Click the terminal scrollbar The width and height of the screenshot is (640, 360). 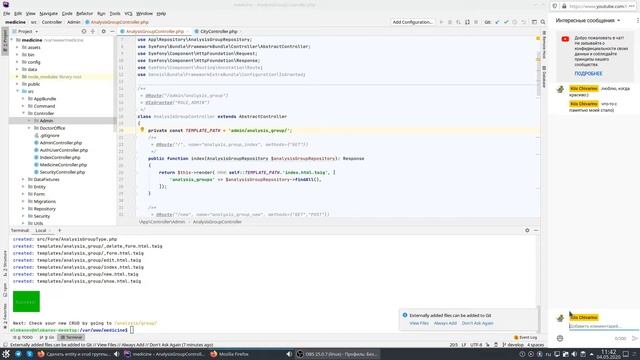(538, 318)
